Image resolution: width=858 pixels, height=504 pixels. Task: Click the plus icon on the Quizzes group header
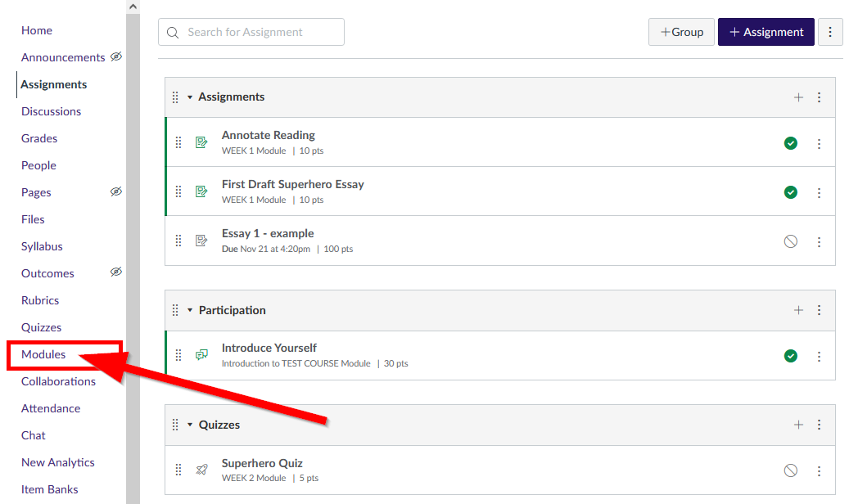[x=798, y=425]
